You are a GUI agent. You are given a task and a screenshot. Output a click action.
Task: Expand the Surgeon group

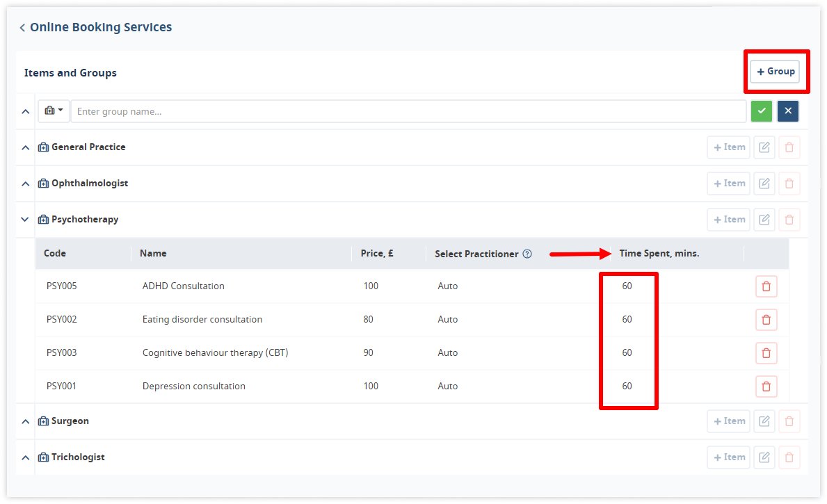coord(24,421)
